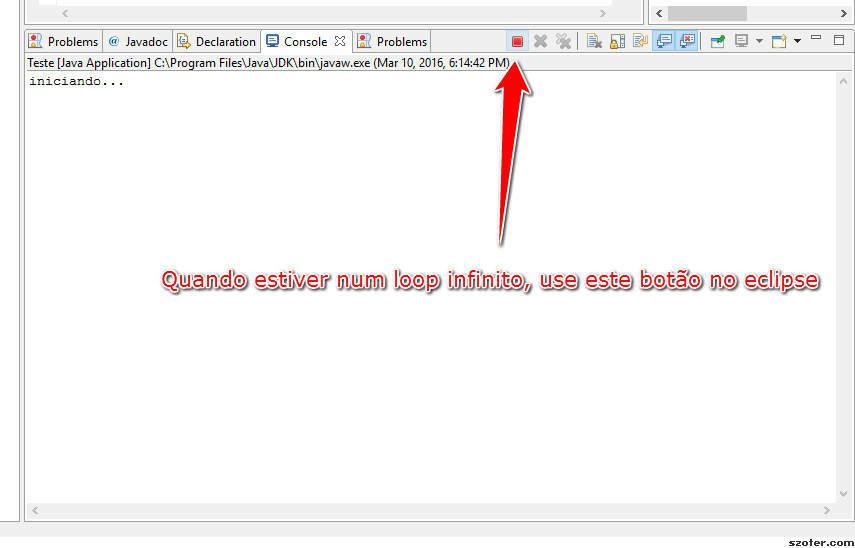Click the Display Selected Console icon

[x=741, y=41]
